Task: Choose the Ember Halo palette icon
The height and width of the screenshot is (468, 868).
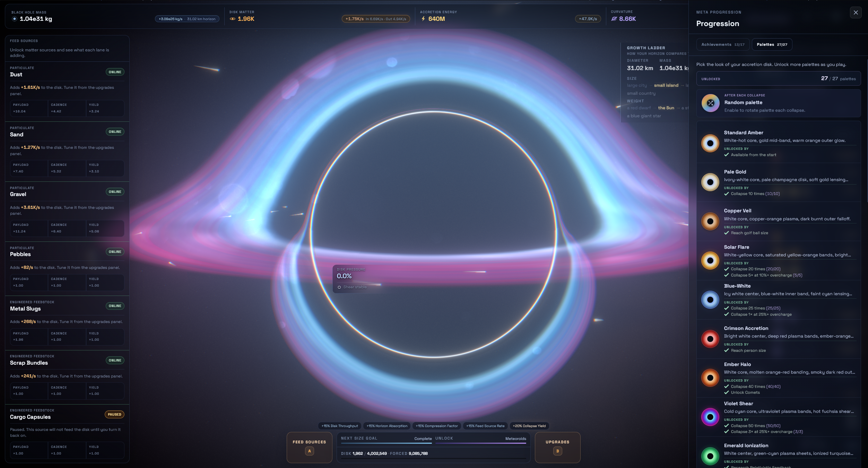Action: pos(710,378)
